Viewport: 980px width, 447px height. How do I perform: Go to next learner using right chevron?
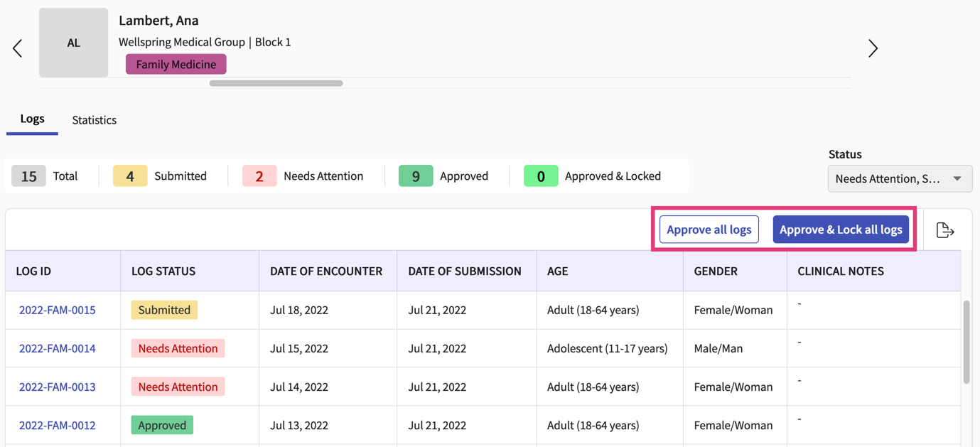pos(873,48)
